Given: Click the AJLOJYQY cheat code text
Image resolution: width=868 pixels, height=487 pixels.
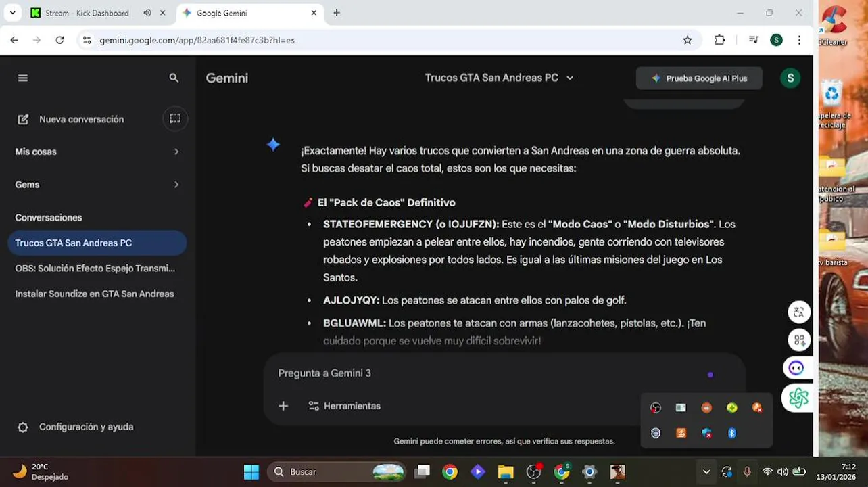Looking at the screenshot, I should (352, 300).
